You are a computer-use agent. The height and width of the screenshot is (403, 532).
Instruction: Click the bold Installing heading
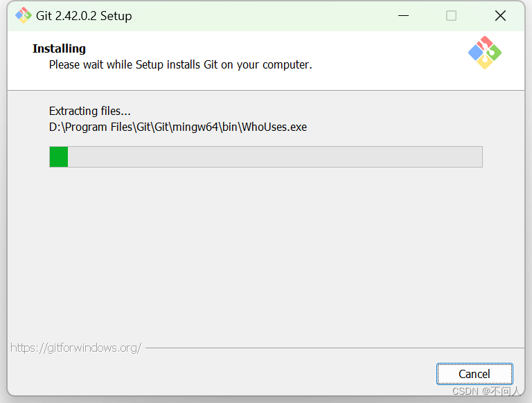[x=59, y=49]
